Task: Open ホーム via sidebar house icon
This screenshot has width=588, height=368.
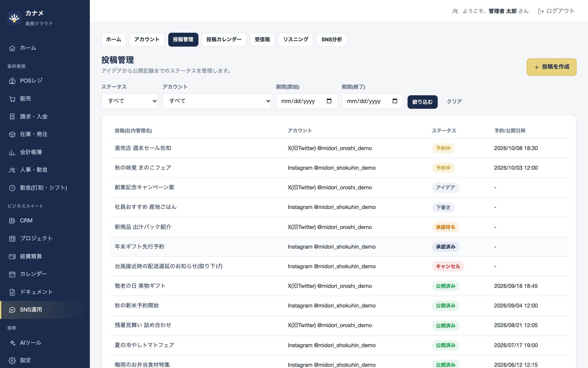Action: pyautogui.click(x=12, y=48)
